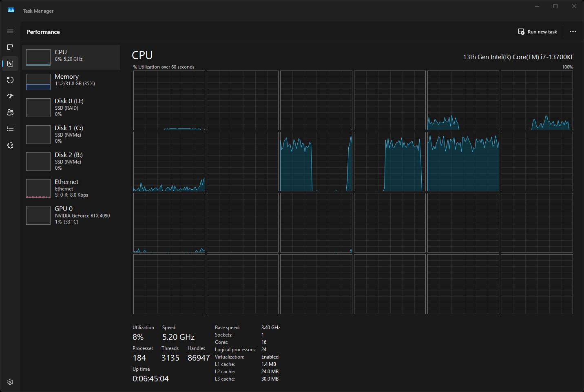584x392 pixels.
Task: Go to the Processes page icon
Action: [x=10, y=47]
